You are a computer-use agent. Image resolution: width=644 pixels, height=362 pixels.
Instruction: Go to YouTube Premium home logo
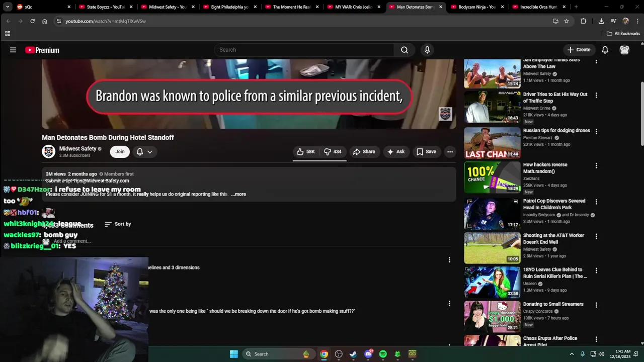[x=42, y=50]
